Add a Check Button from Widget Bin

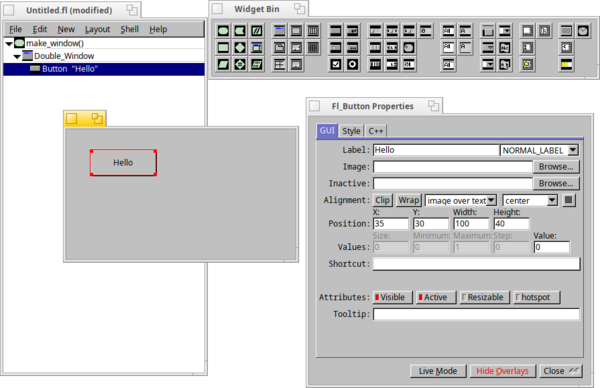tap(336, 64)
